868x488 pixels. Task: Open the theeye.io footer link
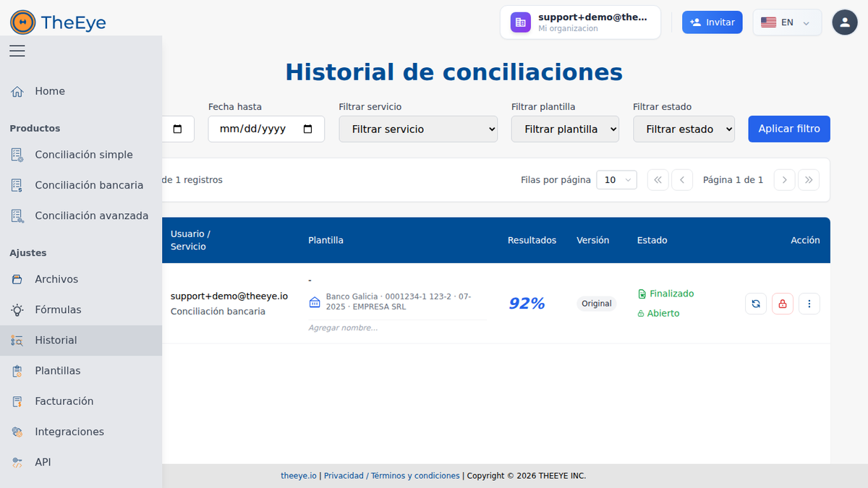coord(299,476)
